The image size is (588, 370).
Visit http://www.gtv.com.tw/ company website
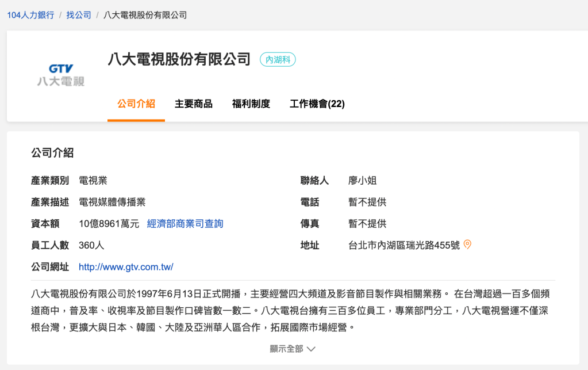pos(126,267)
